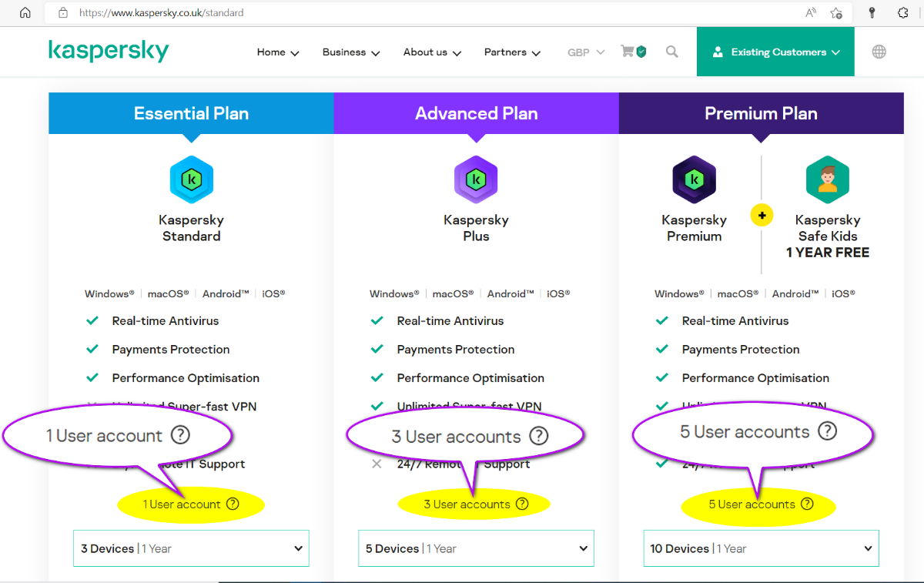924x583 pixels.
Task: Open the browser extensions puzzle icon
Action: 903,13
